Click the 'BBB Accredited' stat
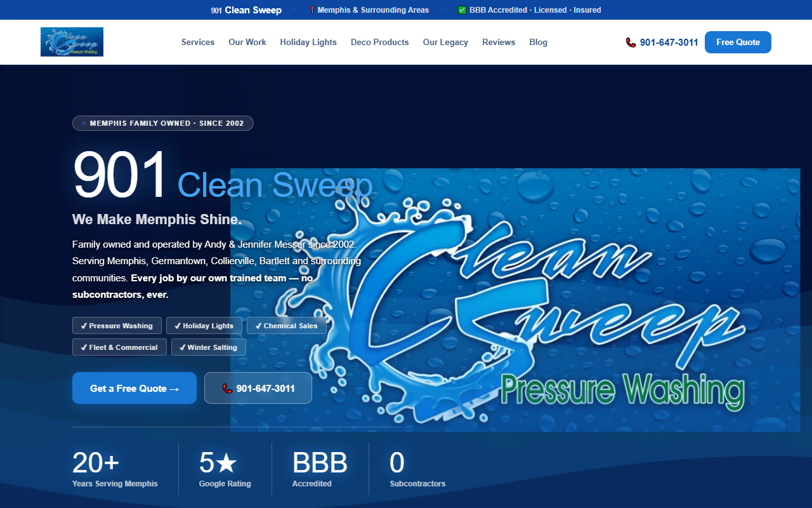 click(320, 469)
